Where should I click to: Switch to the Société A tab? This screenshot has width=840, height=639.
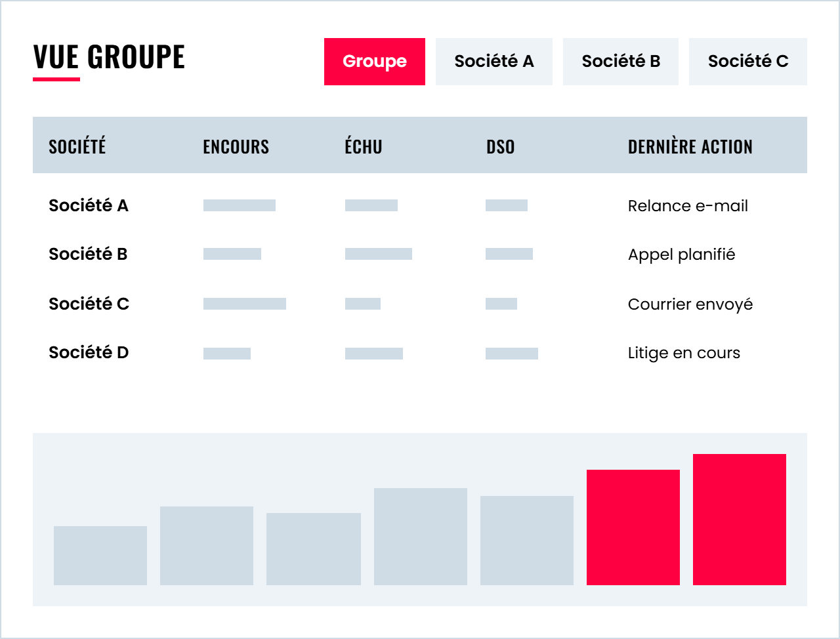click(x=494, y=62)
